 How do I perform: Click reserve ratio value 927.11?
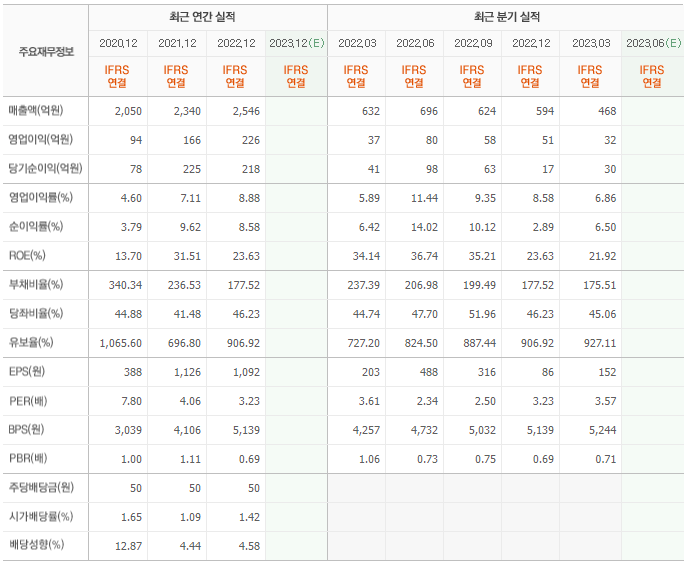pyautogui.click(x=600, y=343)
